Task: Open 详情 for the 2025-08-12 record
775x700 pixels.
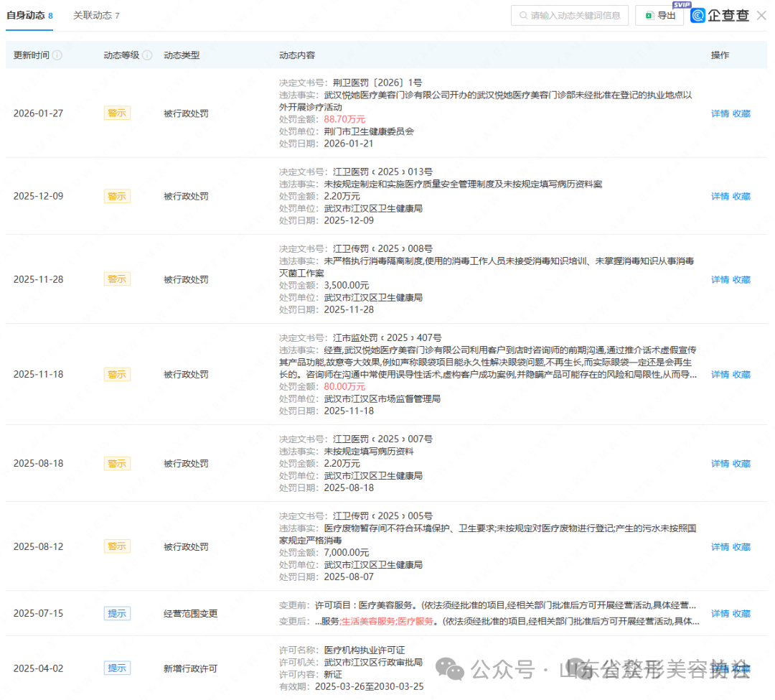Action: [720, 547]
